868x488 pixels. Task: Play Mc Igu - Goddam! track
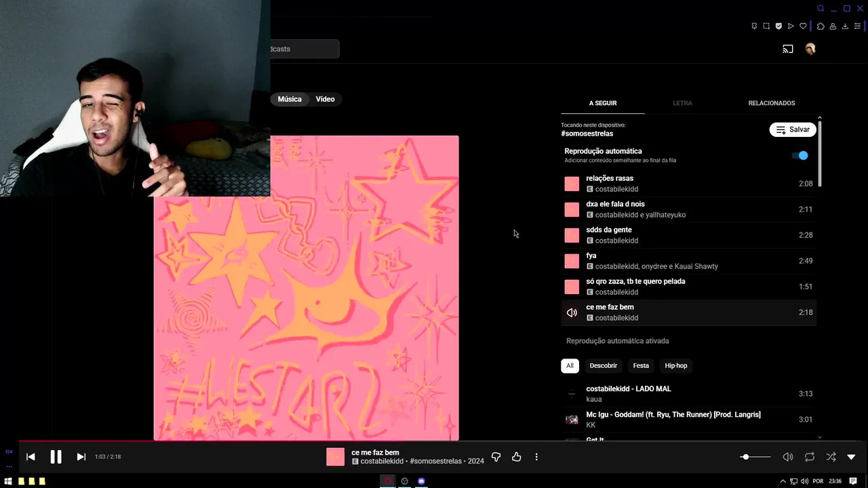point(688,420)
